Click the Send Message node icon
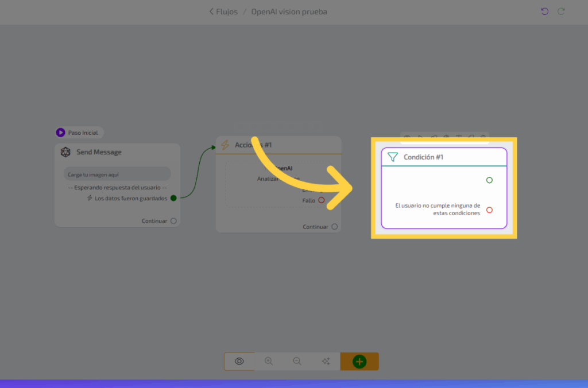 point(66,152)
